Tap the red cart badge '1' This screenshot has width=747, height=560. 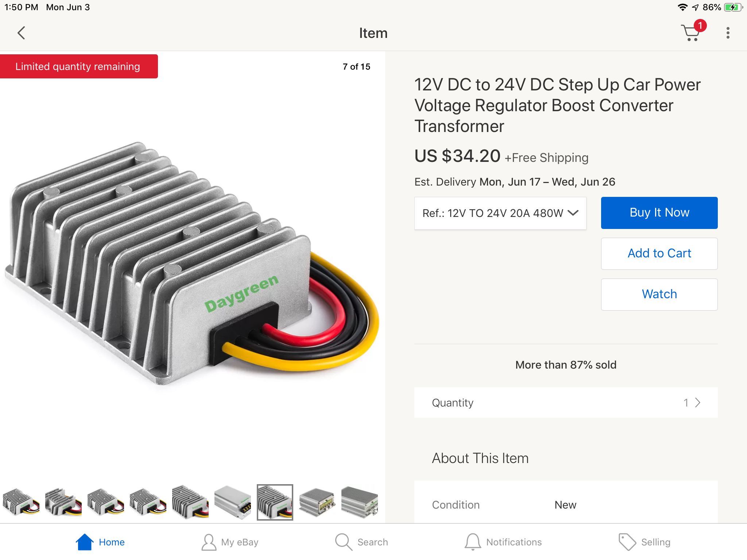(700, 26)
